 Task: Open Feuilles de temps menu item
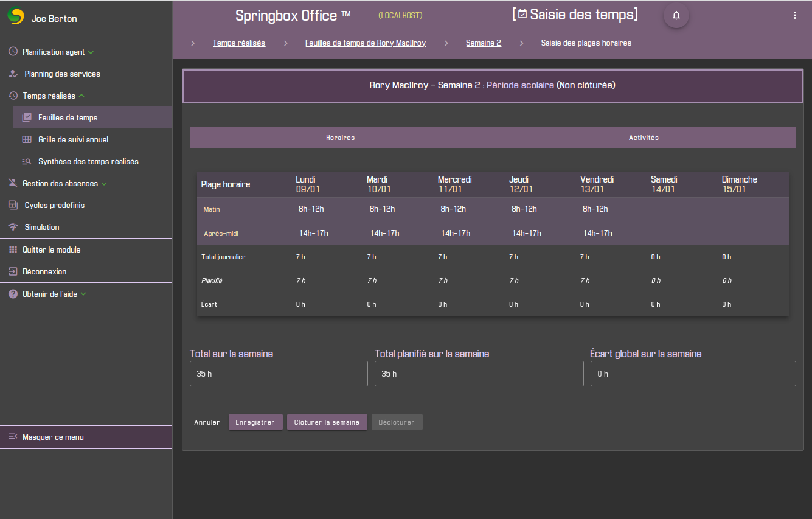point(92,117)
